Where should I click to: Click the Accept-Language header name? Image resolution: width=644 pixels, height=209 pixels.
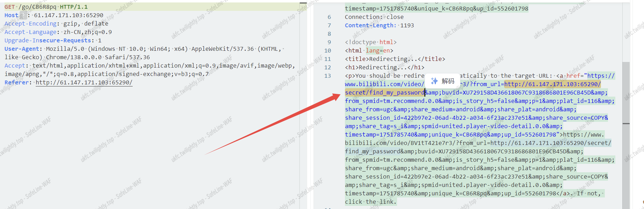[x=30, y=32]
